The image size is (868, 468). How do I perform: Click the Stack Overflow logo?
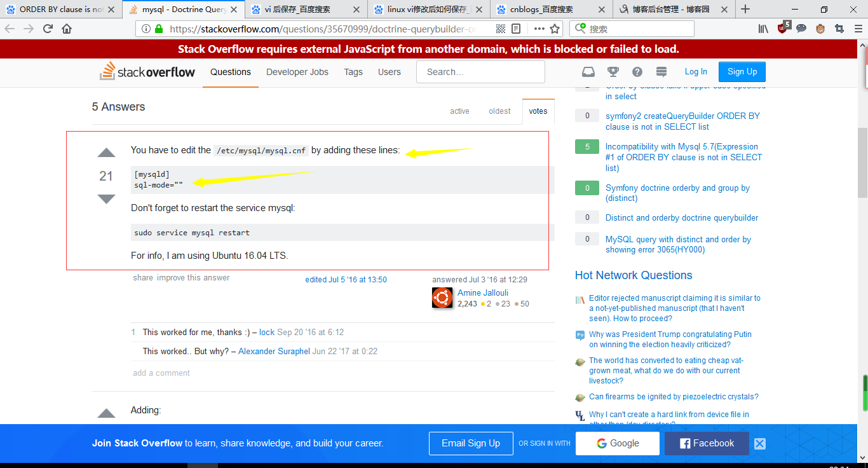tap(147, 72)
